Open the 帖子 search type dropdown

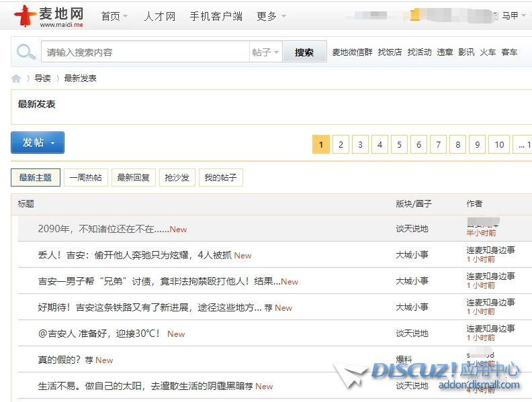(265, 52)
